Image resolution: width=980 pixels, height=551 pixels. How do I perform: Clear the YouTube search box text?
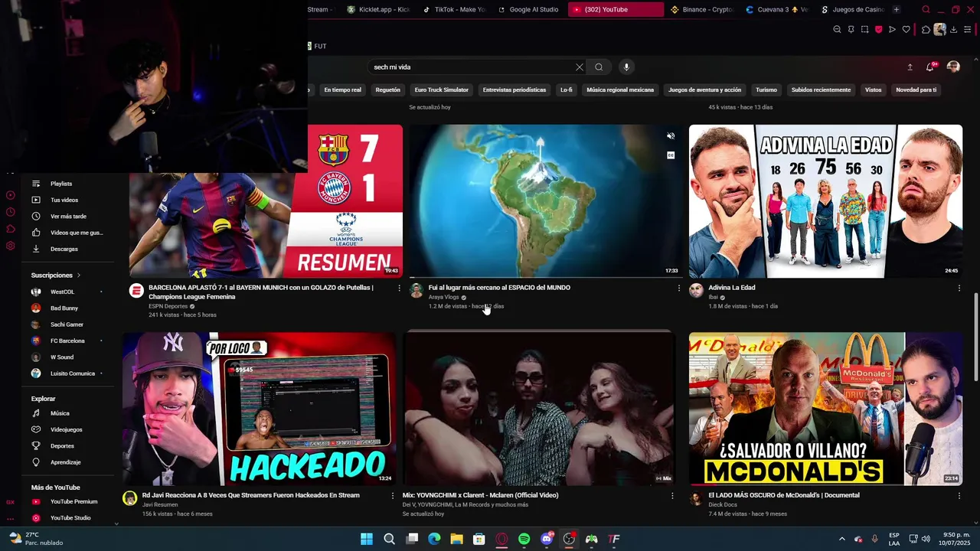pyautogui.click(x=580, y=67)
